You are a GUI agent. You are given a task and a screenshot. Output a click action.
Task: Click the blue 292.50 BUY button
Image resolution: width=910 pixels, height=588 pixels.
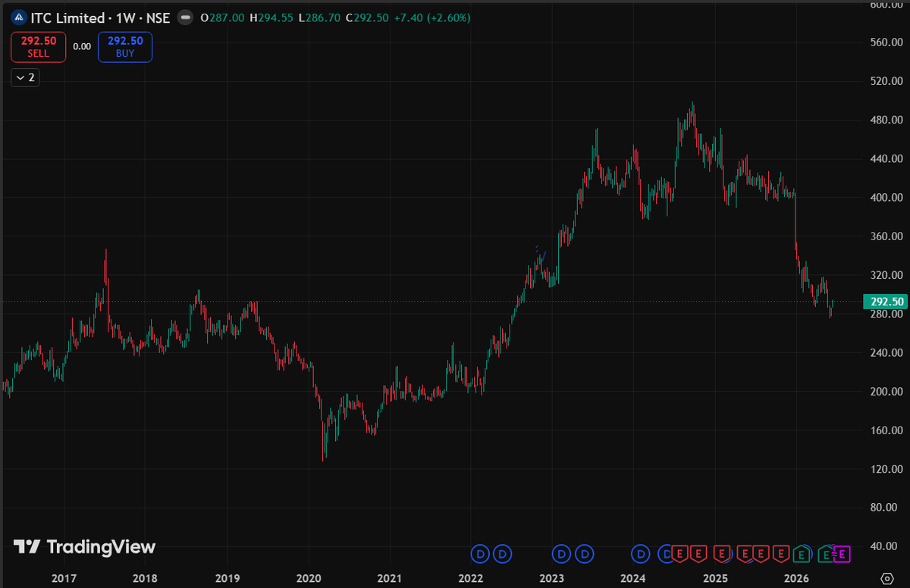point(125,47)
